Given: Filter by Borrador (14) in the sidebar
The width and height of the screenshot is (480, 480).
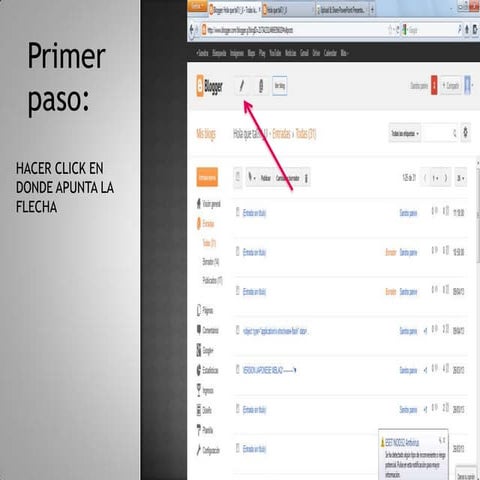Looking at the screenshot, I should point(211,262).
